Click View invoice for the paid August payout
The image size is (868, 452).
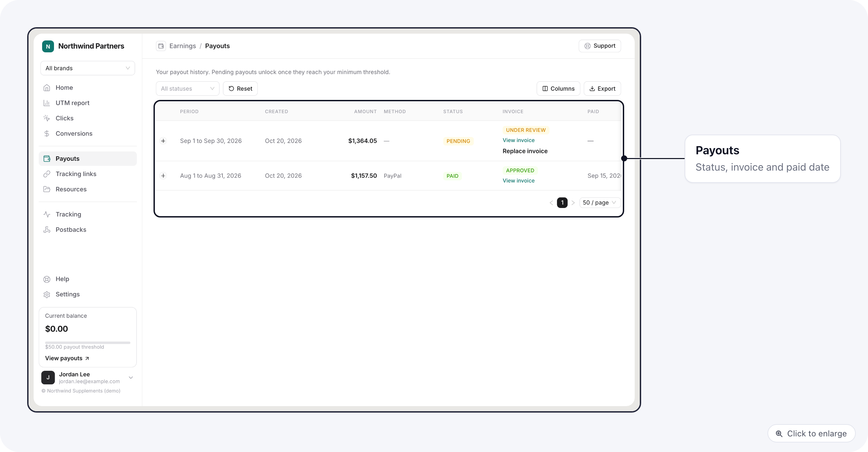[x=519, y=181]
